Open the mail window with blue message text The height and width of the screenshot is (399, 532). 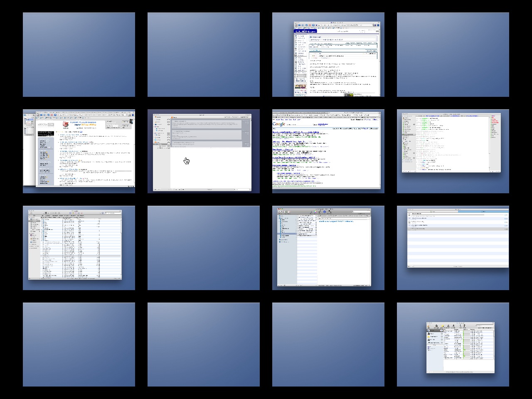click(324, 247)
